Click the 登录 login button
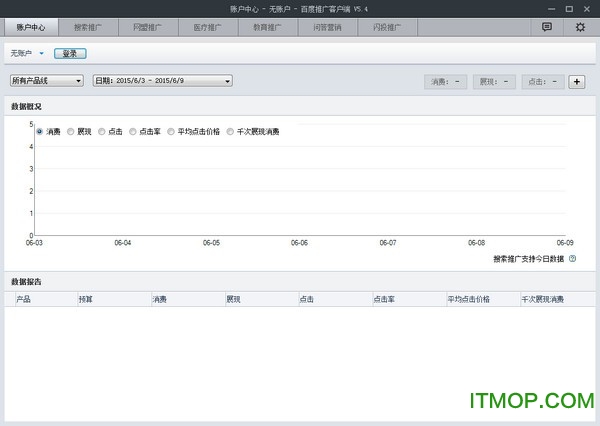 (71, 53)
